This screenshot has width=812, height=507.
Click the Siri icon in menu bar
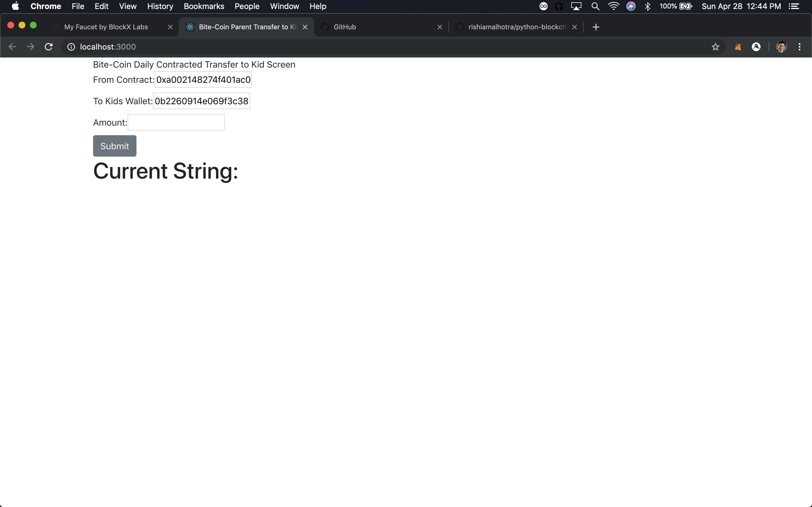tap(631, 6)
